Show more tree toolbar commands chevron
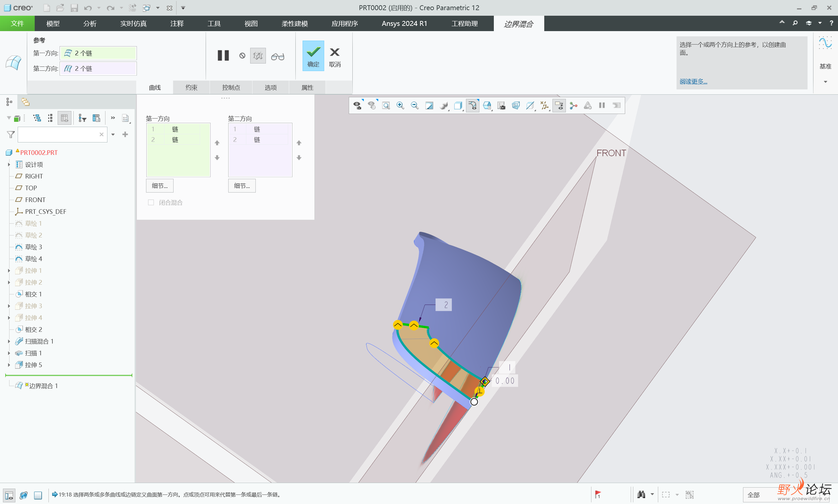The width and height of the screenshot is (838, 504). (x=113, y=118)
